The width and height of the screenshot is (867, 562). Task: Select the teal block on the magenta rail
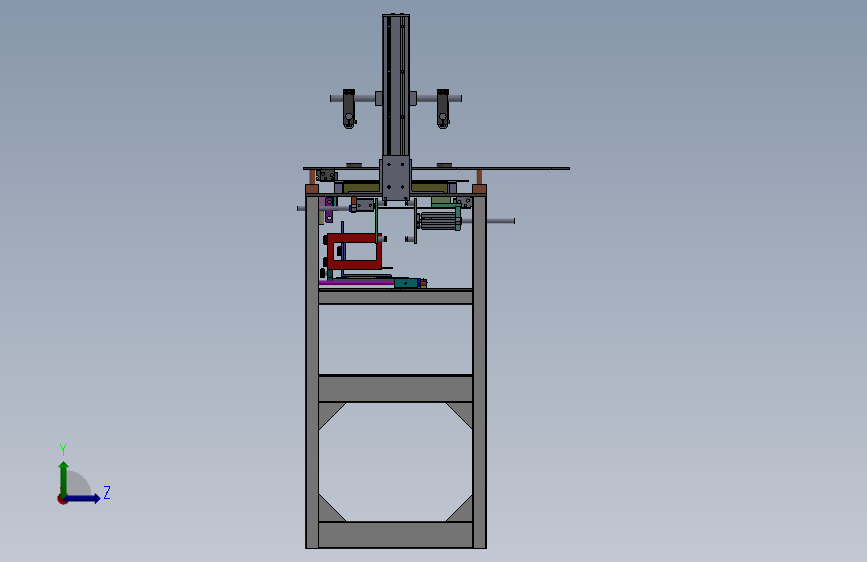click(407, 283)
